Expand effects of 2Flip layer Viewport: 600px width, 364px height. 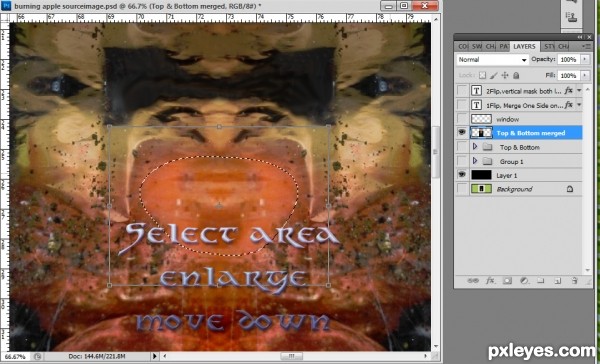(579, 91)
